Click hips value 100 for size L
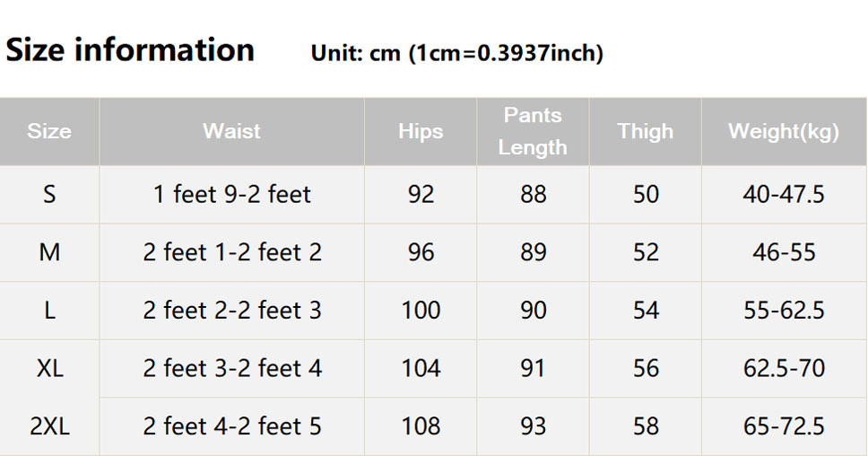The height and width of the screenshot is (456, 868). (421, 311)
